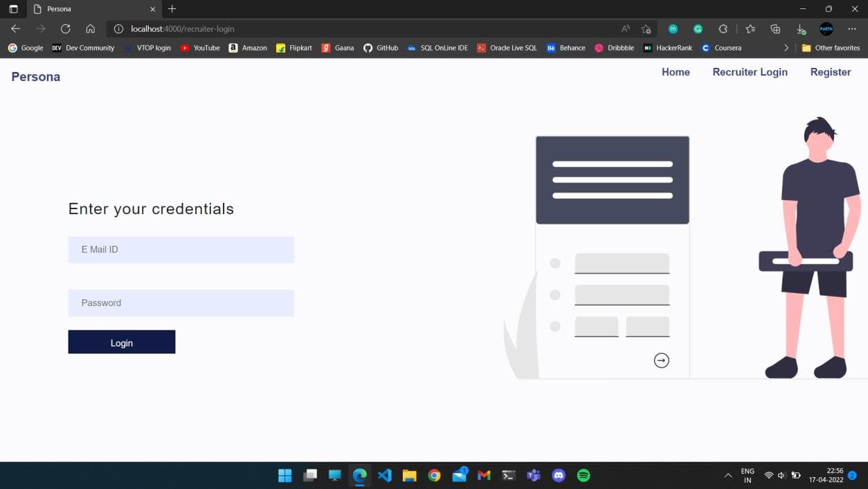
Task: Open Discord from the taskbar
Action: 559,475
